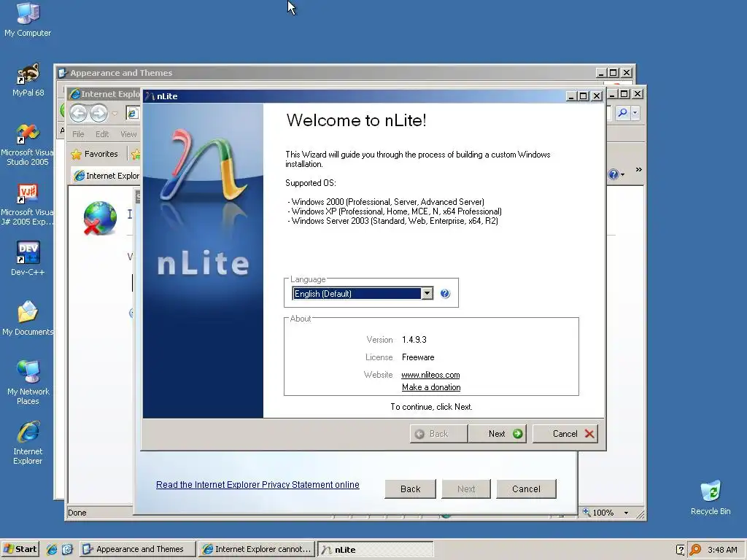Open the Edit menu in Internet Explorer
The height and width of the screenshot is (560, 747).
pos(102,134)
